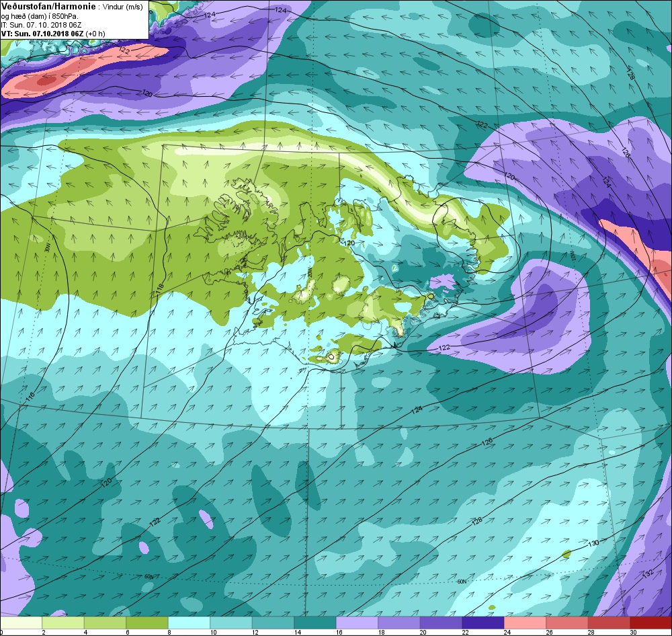Click the legend tick label '8'
Viewport: 672px width, 636px height.
click(170, 632)
